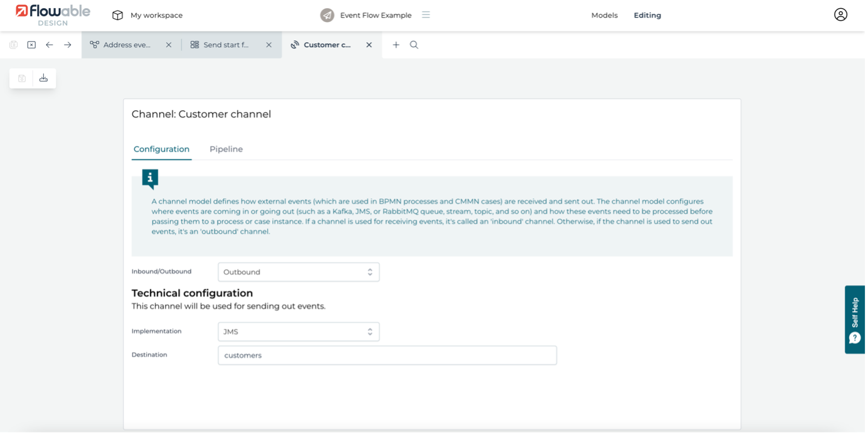Click the Destination input field
This screenshot has width=868, height=435.
point(387,355)
